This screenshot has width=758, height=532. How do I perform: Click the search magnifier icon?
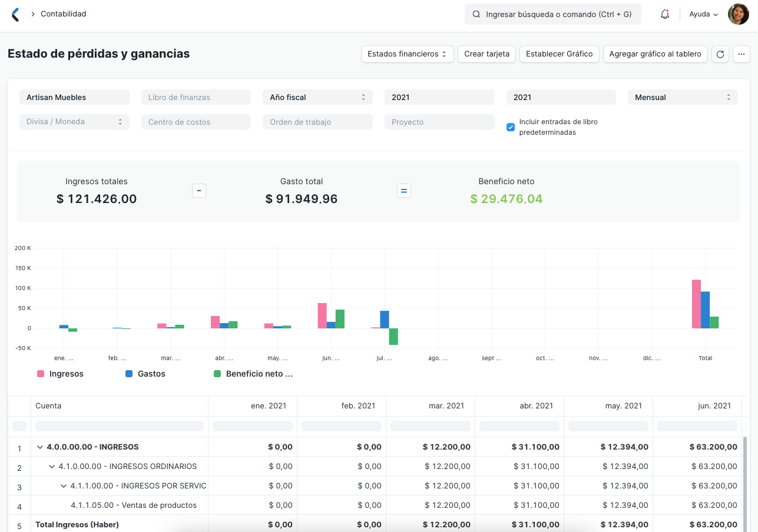point(476,14)
